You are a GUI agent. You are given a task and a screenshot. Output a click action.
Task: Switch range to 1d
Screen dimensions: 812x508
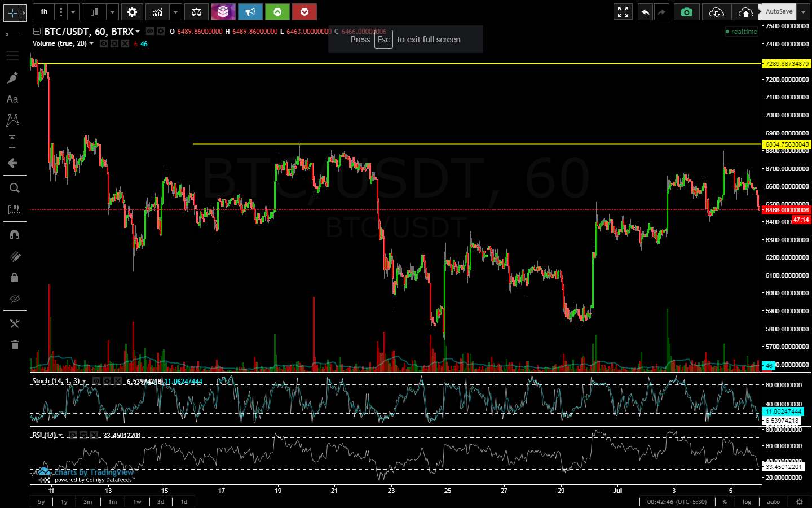pyautogui.click(x=184, y=502)
